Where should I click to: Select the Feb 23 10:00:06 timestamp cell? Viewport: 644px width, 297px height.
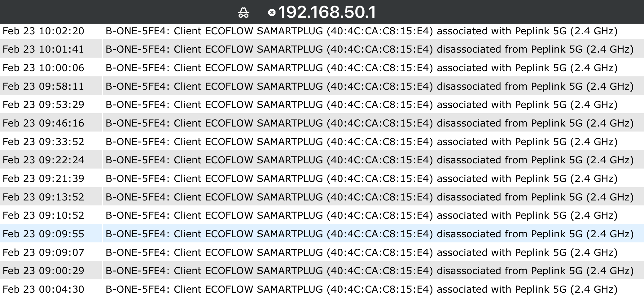click(43, 68)
